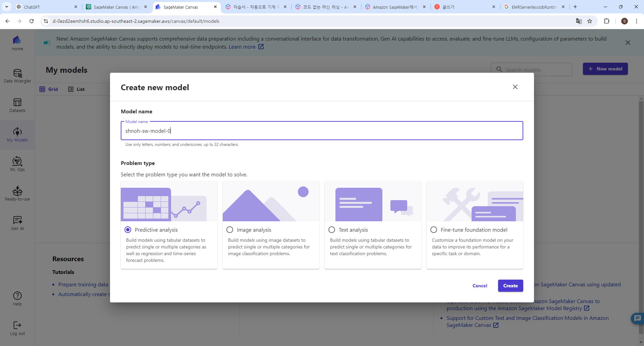
Task: Select Predictive analysis radio button
Action: coord(128,230)
